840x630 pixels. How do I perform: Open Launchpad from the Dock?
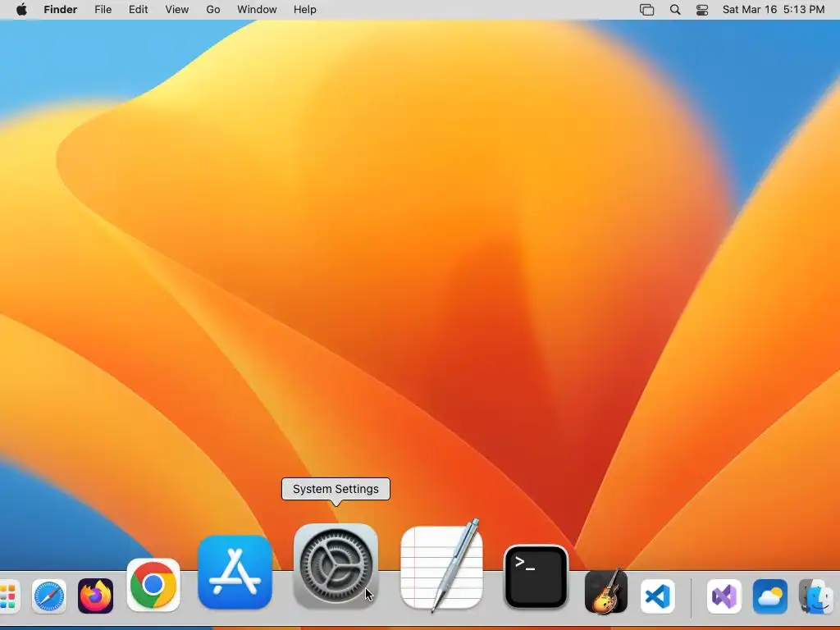pyautogui.click(x=9, y=596)
